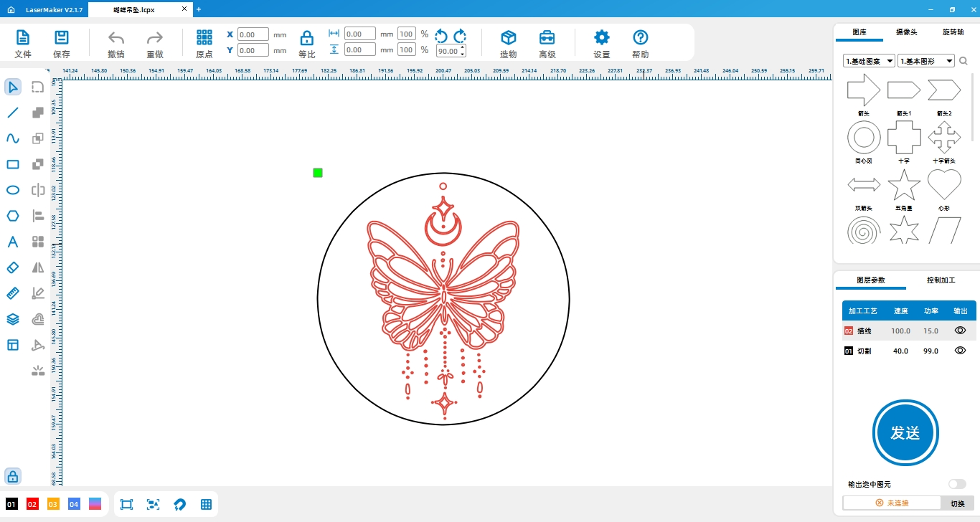Open the 帮助 help icon
This screenshot has height=522, width=980.
point(641,44)
